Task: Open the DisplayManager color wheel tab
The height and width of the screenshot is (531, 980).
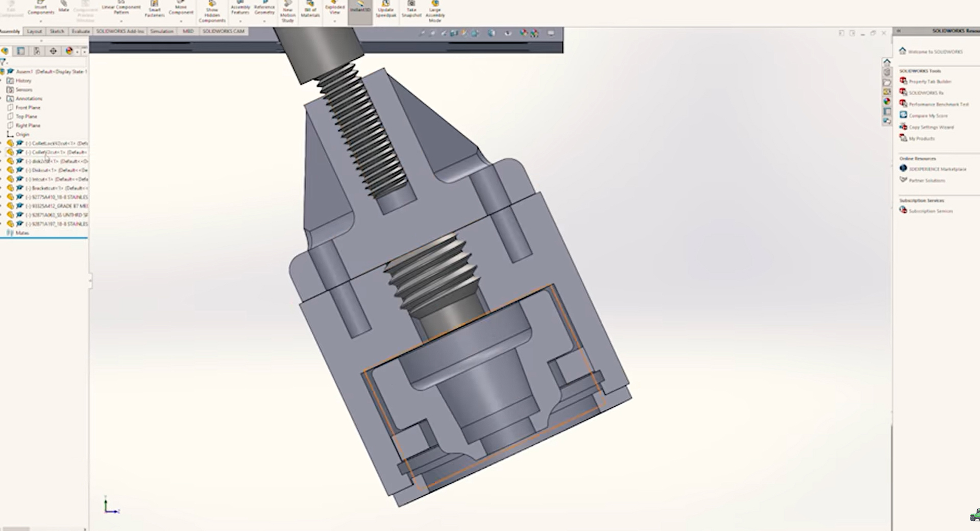Action: 69,51
